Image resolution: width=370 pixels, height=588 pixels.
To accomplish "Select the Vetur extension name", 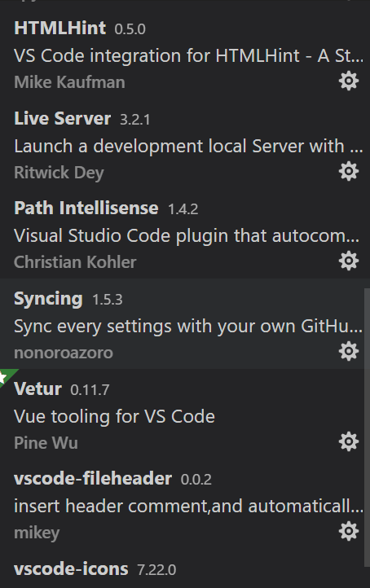I will point(37,388).
